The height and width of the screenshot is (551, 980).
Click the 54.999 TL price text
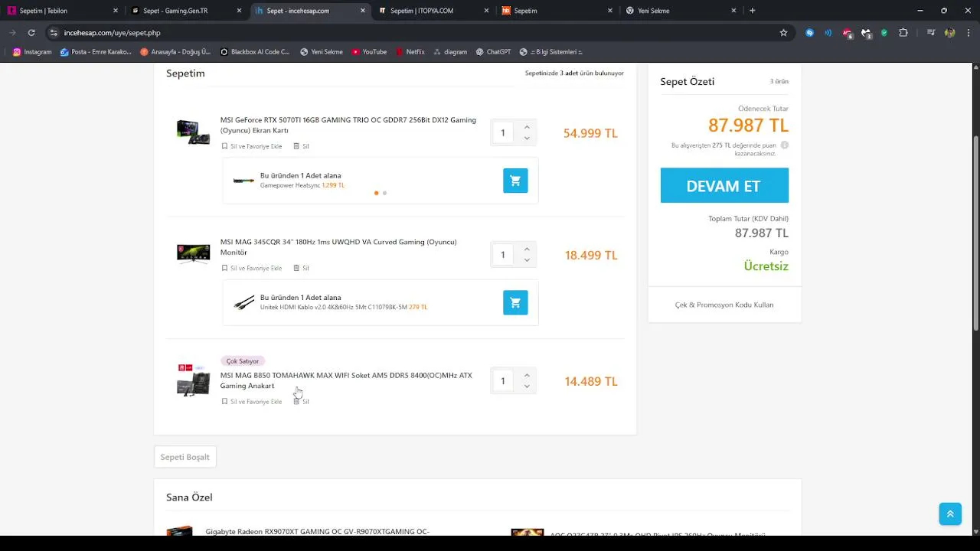point(590,133)
